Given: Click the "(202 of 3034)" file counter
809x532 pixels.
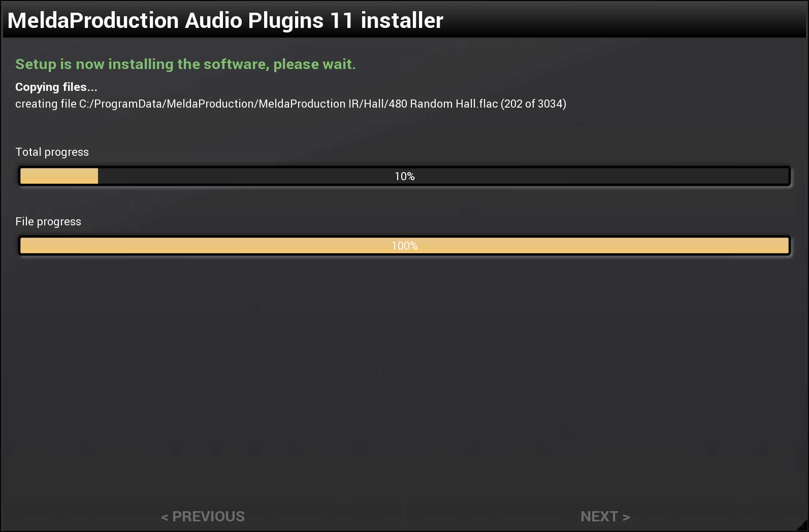Looking at the screenshot, I should click(533, 104).
